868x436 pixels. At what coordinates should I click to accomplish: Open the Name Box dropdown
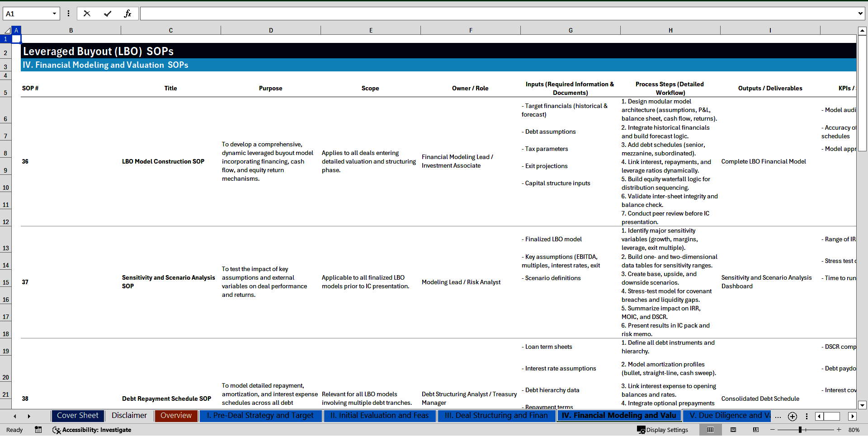[54, 14]
